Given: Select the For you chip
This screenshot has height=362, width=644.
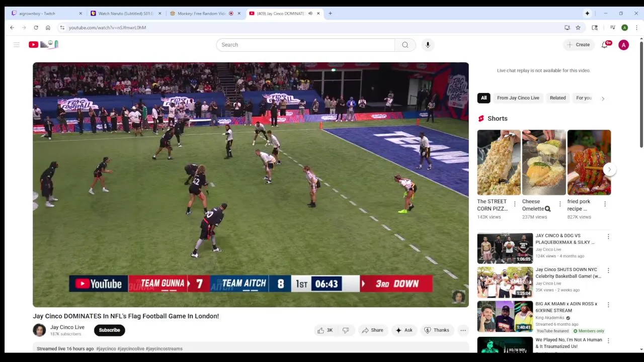Looking at the screenshot, I should [x=584, y=98].
